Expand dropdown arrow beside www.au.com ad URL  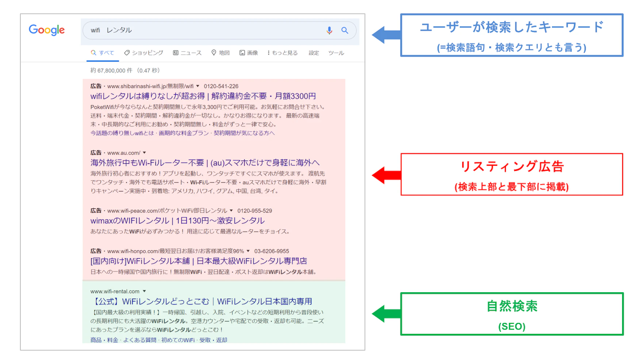(x=144, y=153)
